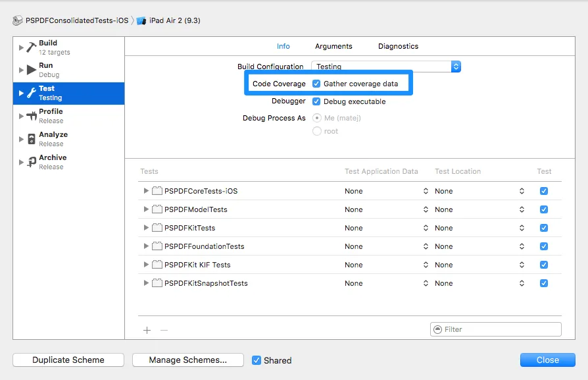588x380 pixels.
Task: Uncheck the PSPDFModelTests test checkbox
Action: 543,209
